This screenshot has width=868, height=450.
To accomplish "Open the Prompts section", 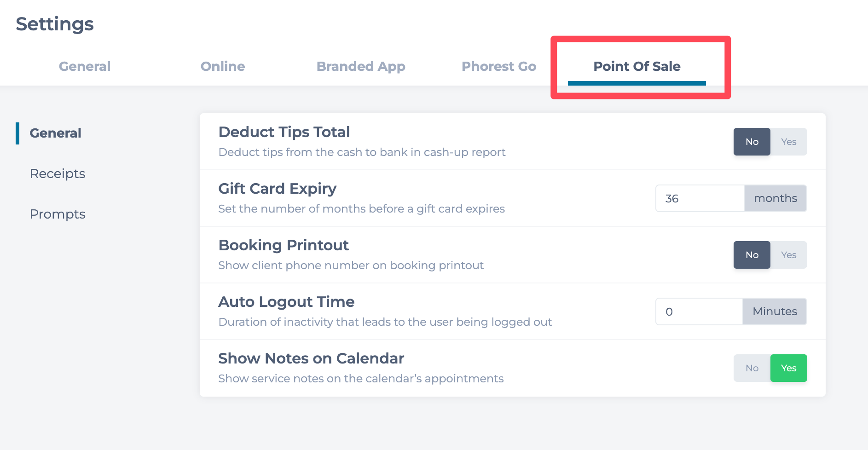I will point(58,214).
